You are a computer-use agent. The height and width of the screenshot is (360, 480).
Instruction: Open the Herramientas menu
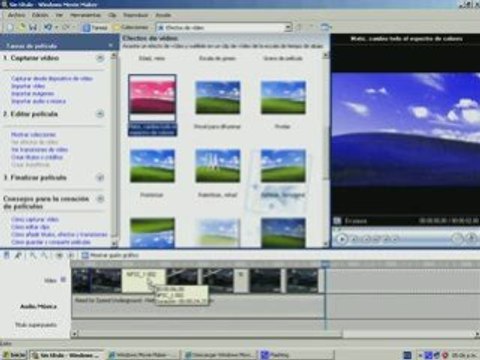(85, 15)
